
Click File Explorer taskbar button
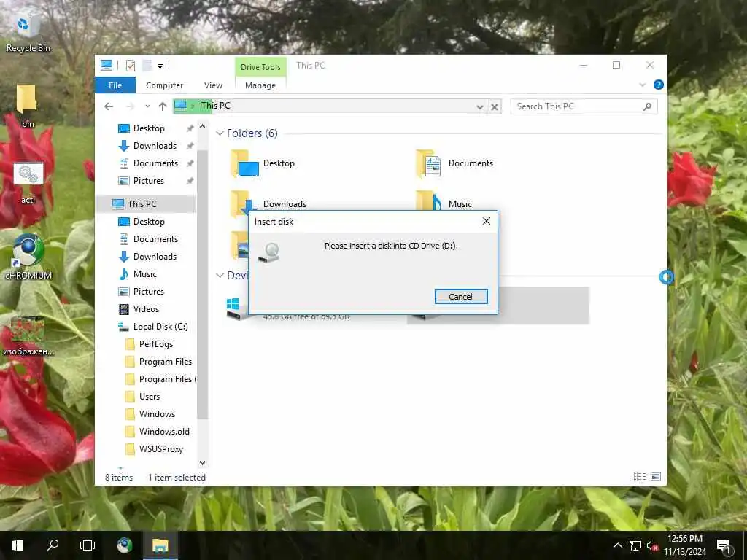160,545
